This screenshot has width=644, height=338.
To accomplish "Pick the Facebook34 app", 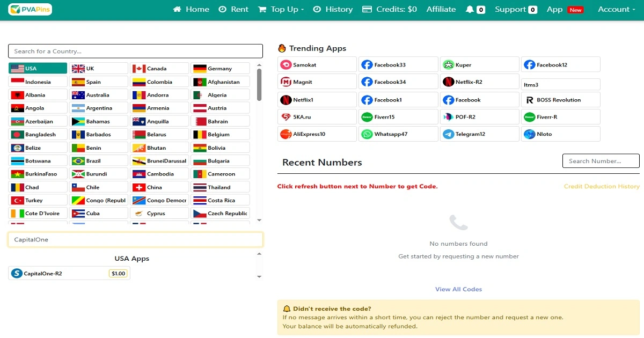I will coord(398,82).
